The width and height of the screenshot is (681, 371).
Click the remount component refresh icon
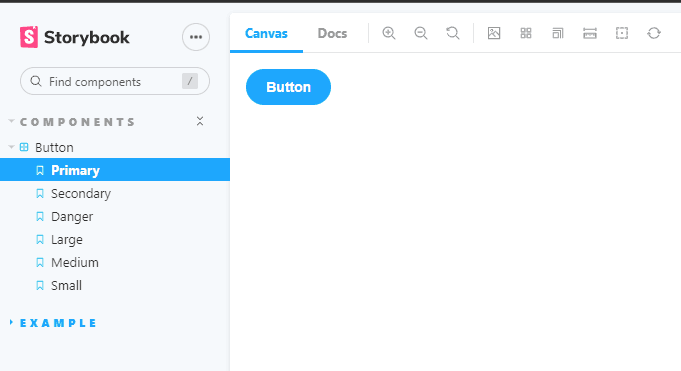tap(654, 33)
